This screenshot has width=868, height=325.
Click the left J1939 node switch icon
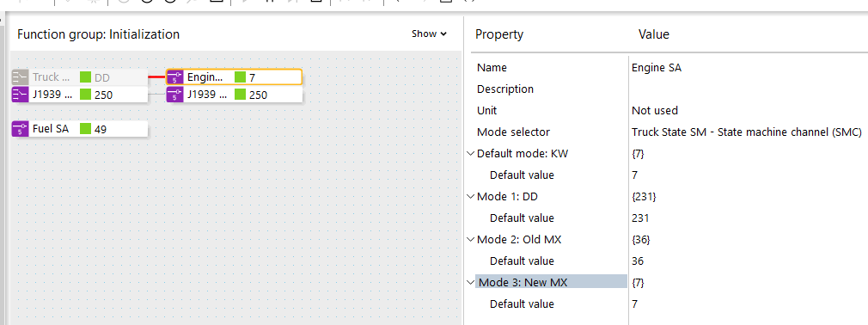pyautogui.click(x=21, y=95)
